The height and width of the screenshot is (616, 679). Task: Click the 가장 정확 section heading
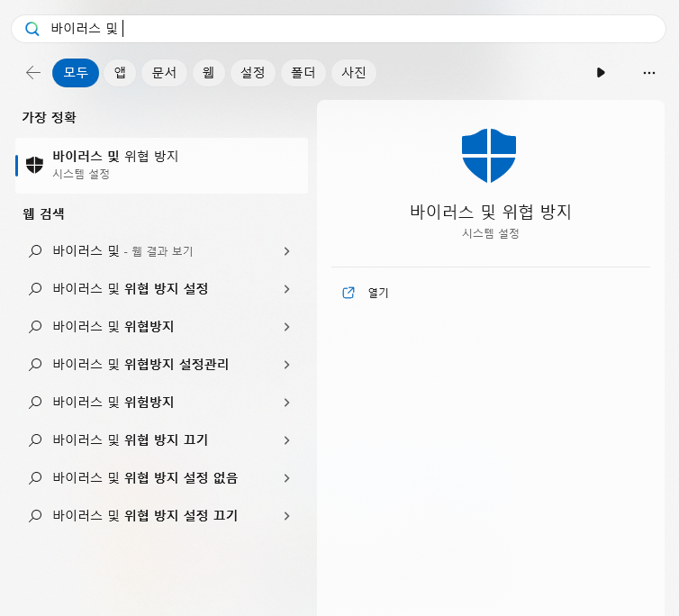click(49, 117)
